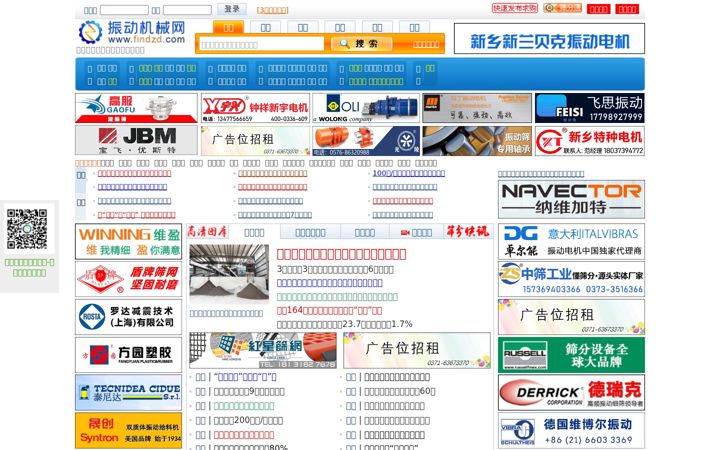
Task: Click the 登录 login button
Action: tap(232, 9)
